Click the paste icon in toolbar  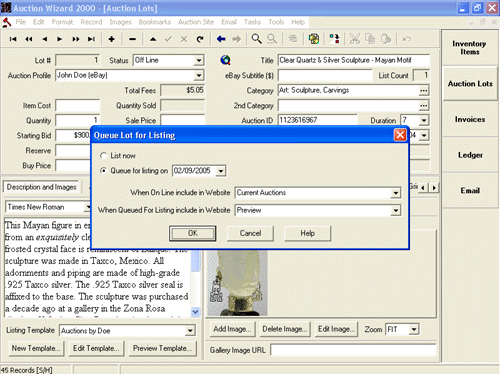pos(386,39)
